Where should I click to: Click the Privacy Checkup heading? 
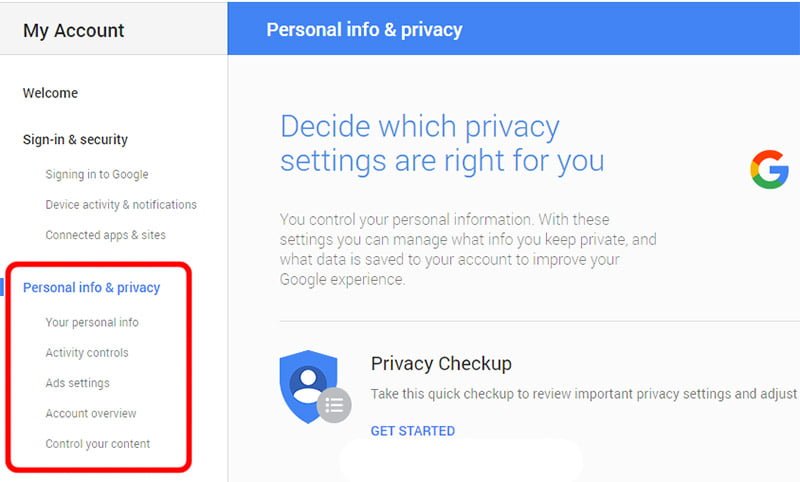441,363
